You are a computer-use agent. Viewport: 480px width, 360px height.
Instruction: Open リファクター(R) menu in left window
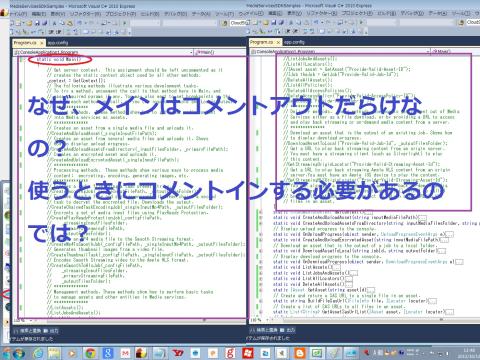(x=85, y=14)
